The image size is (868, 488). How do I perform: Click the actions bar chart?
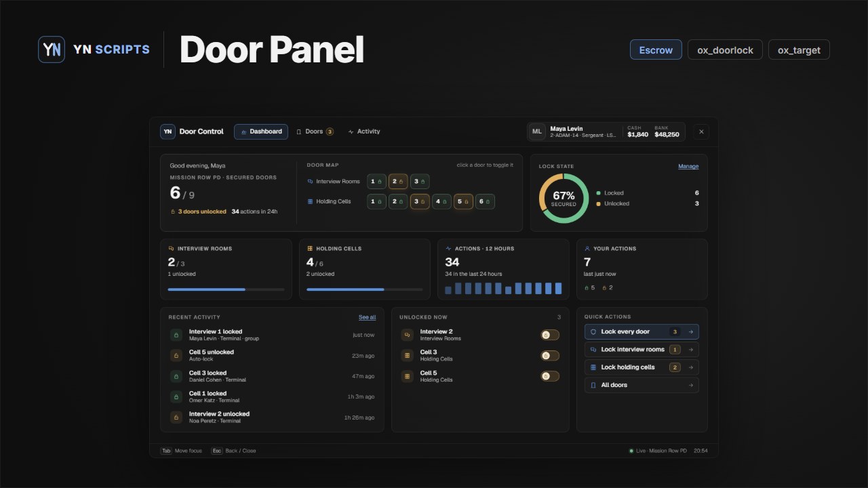pos(503,288)
